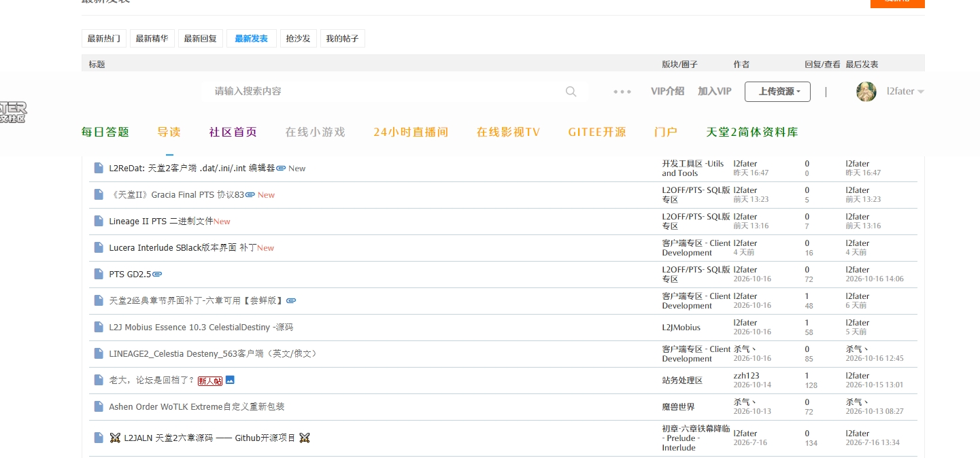
Task: Select the 最新发表 tab
Action: [x=252, y=39]
